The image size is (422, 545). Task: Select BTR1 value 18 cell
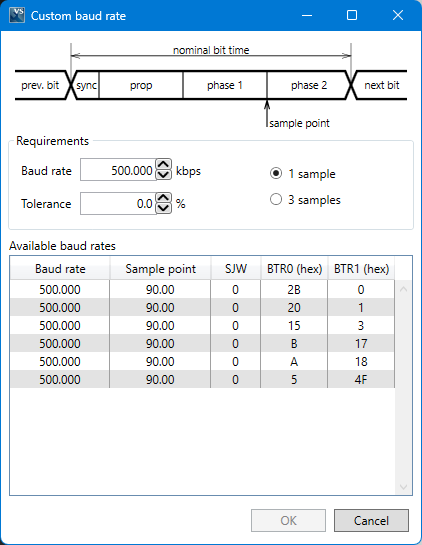[x=361, y=362]
